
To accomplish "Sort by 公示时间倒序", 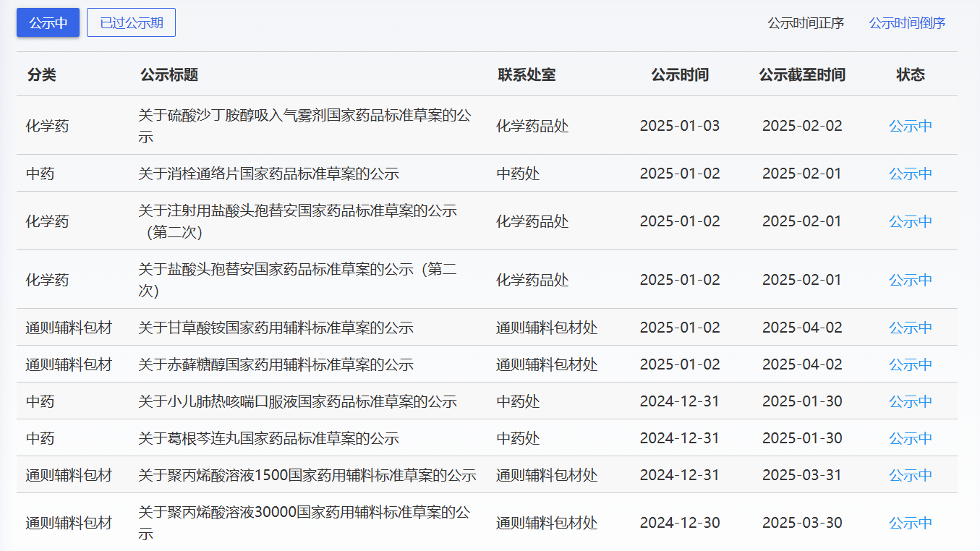I will 906,23.
